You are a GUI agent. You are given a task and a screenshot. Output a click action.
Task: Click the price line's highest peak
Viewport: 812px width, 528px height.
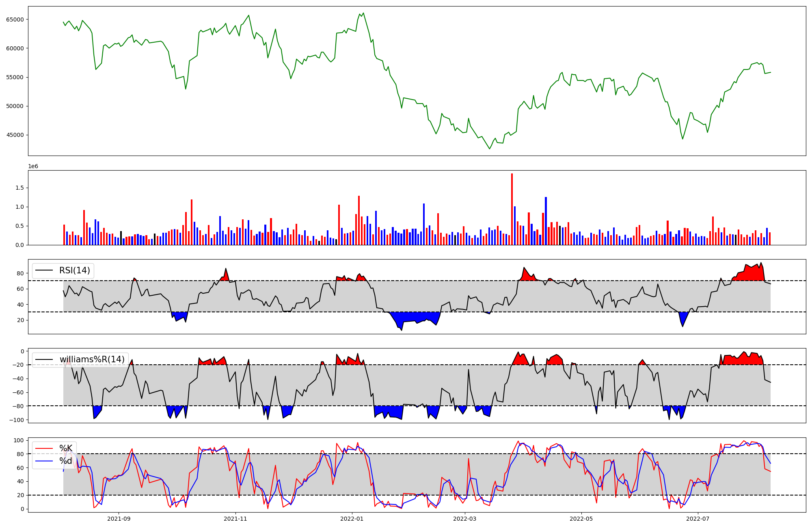point(363,13)
